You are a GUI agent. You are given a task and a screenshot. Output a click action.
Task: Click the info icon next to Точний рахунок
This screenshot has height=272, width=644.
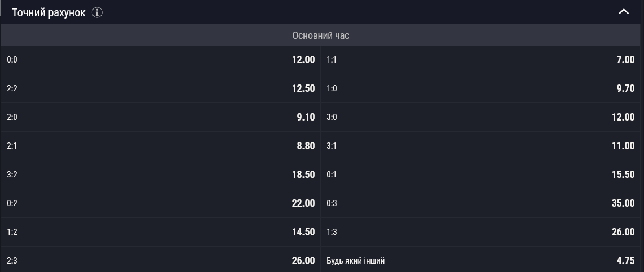coord(97,12)
